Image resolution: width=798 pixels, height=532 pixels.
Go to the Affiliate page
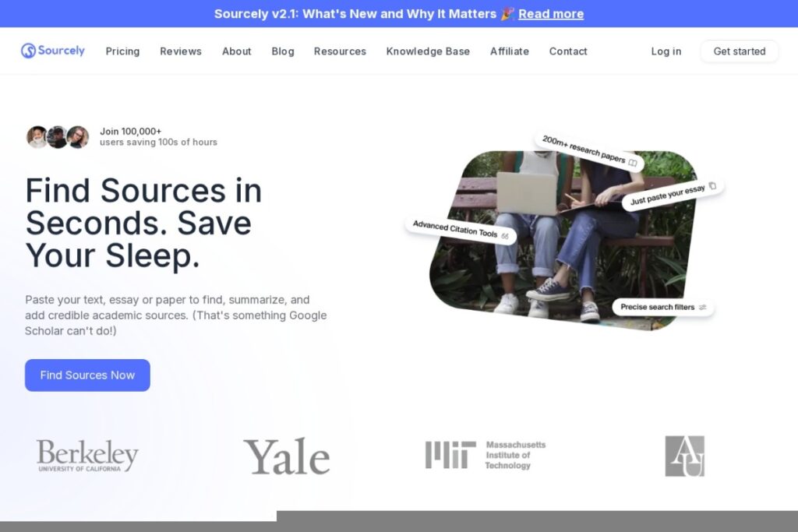point(510,51)
